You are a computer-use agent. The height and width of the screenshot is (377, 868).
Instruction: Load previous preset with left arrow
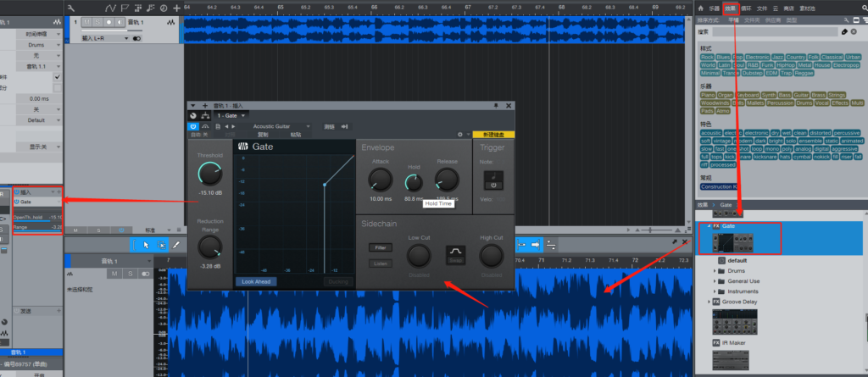click(225, 127)
